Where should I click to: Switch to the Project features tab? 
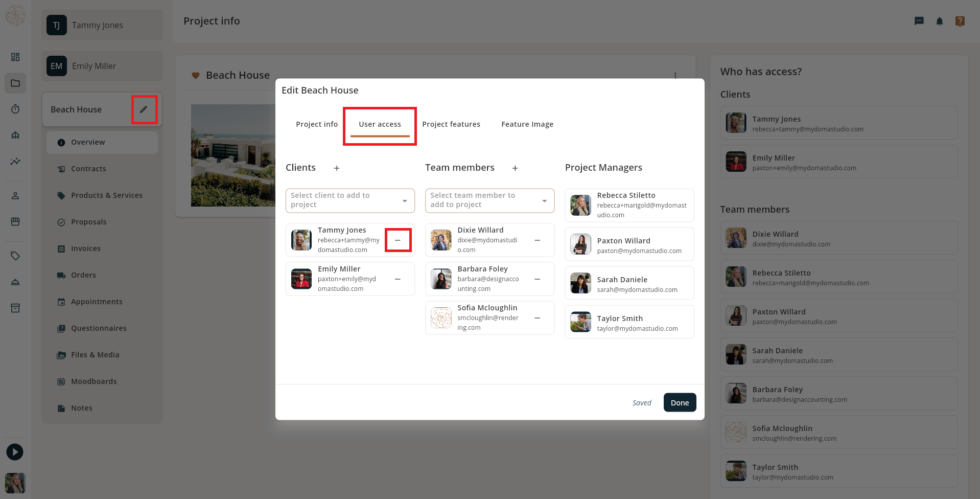coord(451,124)
